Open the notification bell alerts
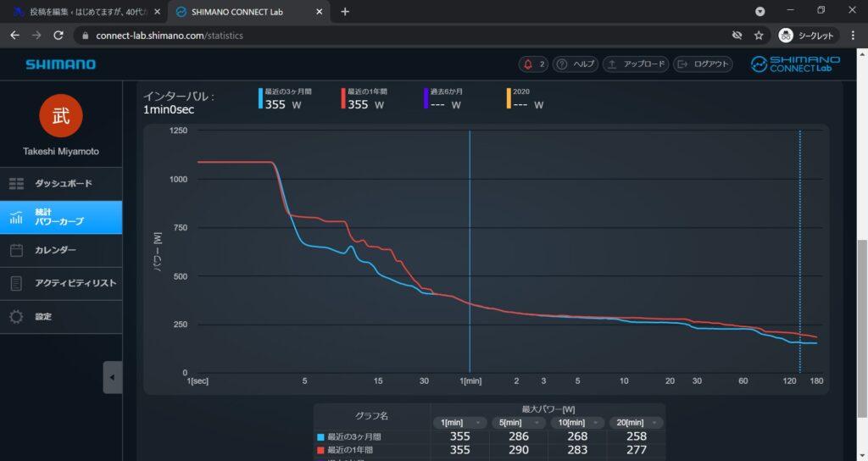 [x=533, y=64]
